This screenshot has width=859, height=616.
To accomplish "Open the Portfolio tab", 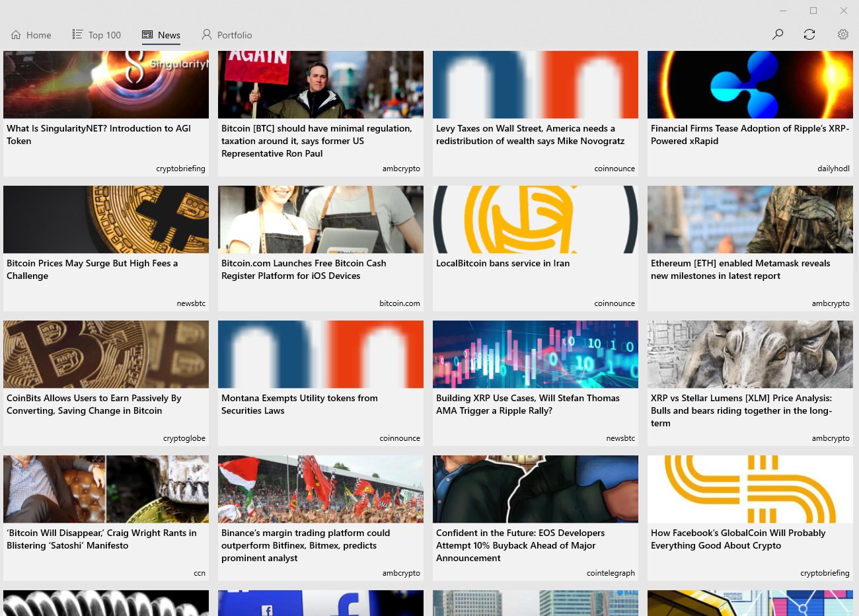I will pyautogui.click(x=227, y=35).
